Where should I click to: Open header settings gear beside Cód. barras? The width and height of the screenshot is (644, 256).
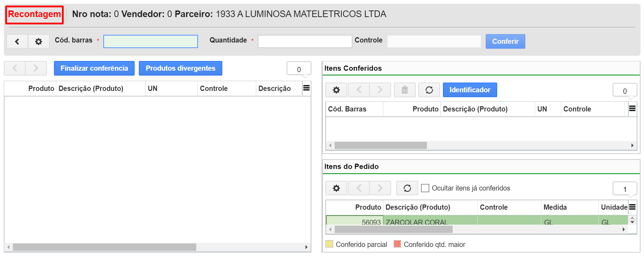click(39, 41)
